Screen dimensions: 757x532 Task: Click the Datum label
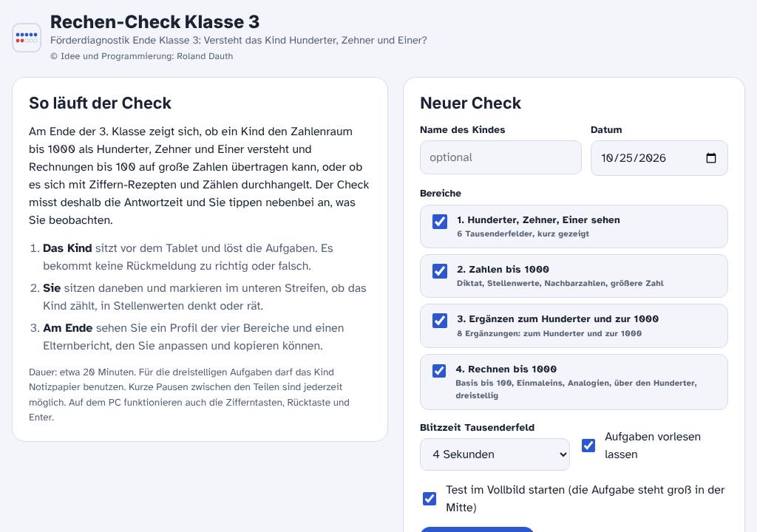tap(606, 129)
